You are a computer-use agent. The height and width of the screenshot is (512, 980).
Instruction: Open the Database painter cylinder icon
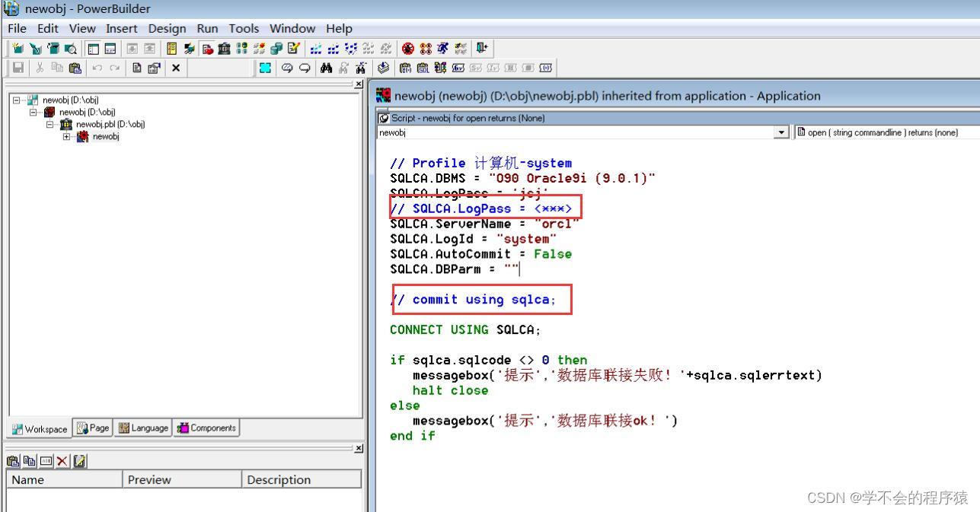275,49
